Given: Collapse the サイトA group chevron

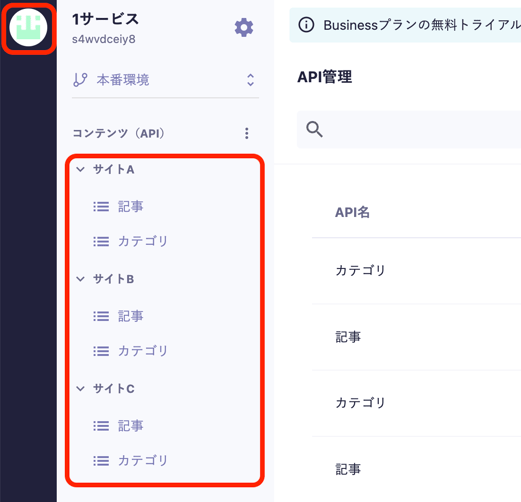Looking at the screenshot, I should [x=80, y=169].
